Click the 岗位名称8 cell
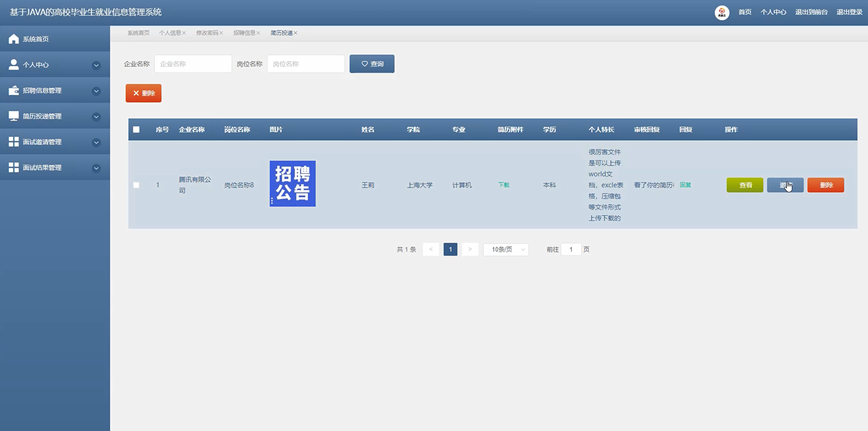Viewport: 868px width, 431px height. pyautogui.click(x=239, y=185)
